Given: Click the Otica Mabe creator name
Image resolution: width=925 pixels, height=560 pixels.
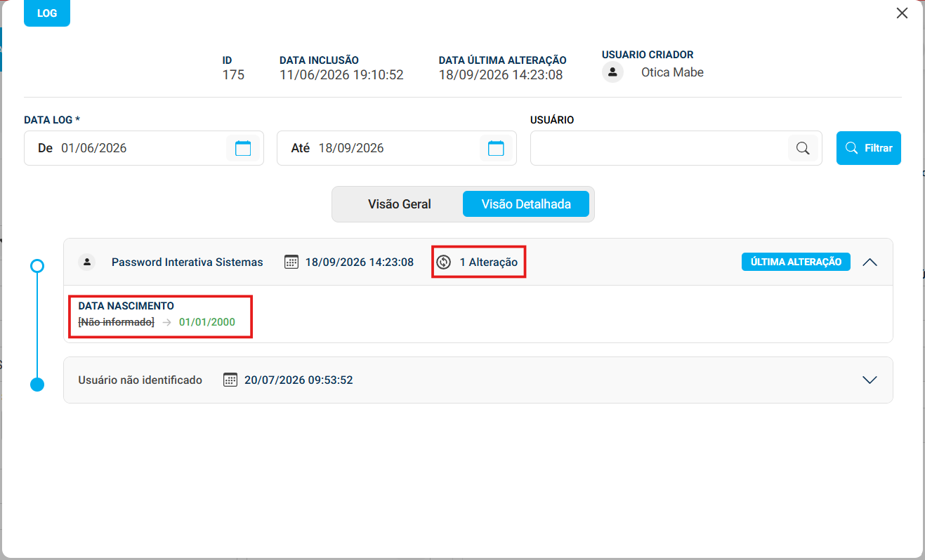Looking at the screenshot, I should [x=672, y=72].
